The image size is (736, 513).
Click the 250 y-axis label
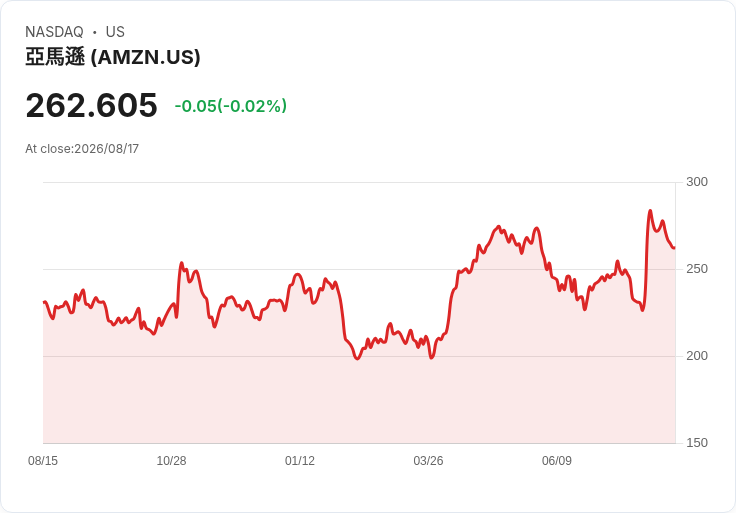(697, 269)
